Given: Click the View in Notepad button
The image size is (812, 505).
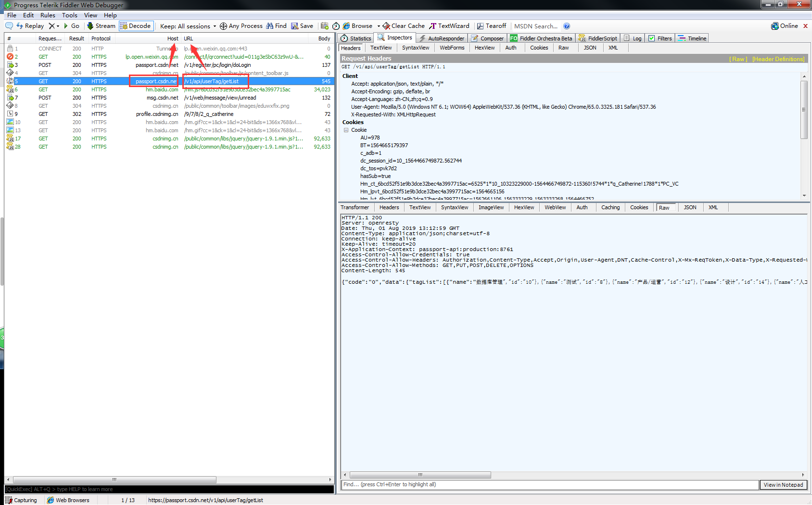Looking at the screenshot, I should tap(783, 485).
